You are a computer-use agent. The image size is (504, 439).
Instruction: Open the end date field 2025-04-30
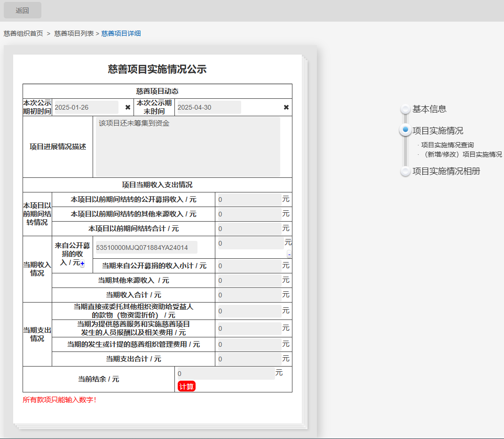click(x=208, y=107)
